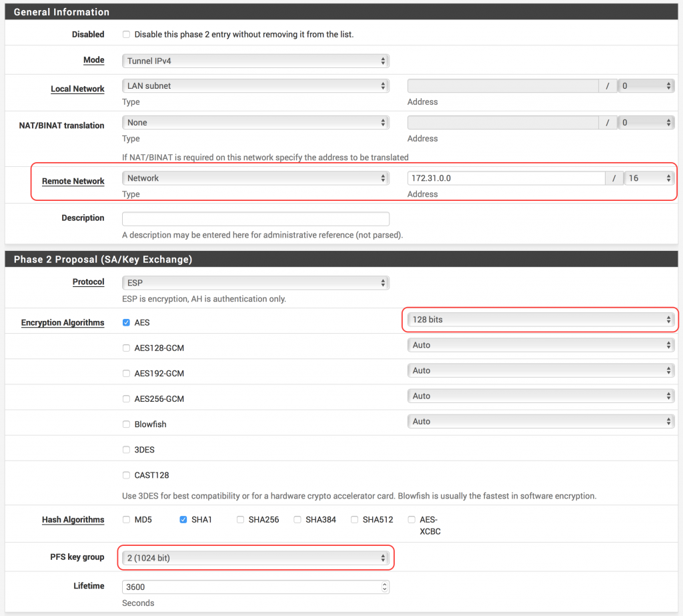
Task: Open the Mode dropdown showing Tunnel IPv4
Action: click(x=255, y=61)
